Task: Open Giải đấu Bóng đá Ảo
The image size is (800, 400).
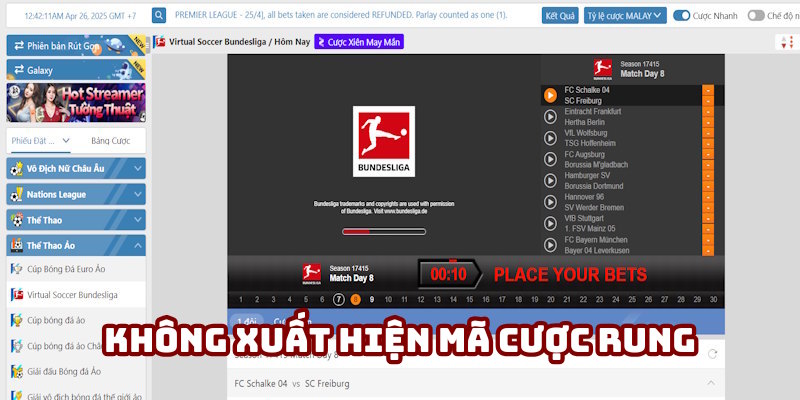Action: pos(76,371)
